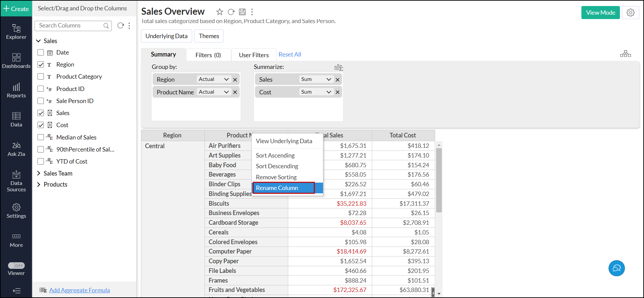Expand the Sales Team table tree

pyautogui.click(x=38, y=173)
